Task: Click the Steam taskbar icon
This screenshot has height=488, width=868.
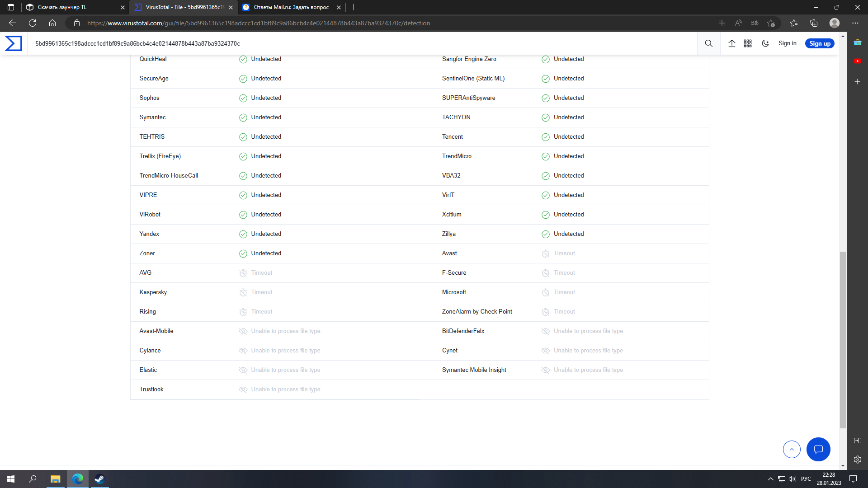Action: [x=99, y=479]
